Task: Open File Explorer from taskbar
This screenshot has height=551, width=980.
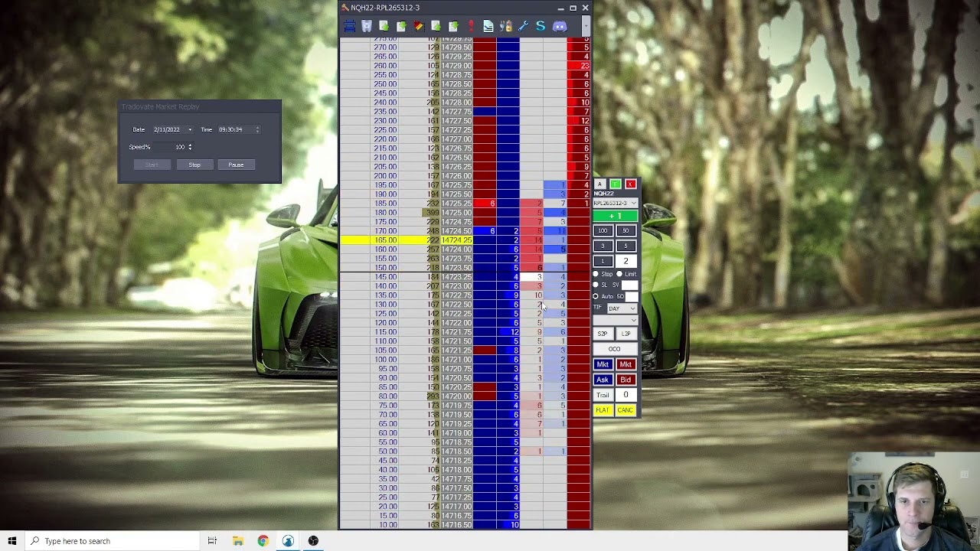Action: pos(238,541)
